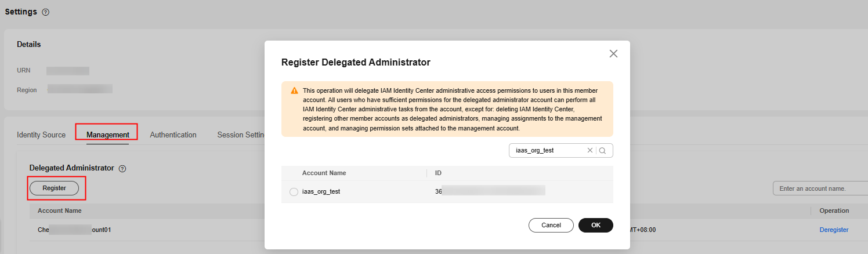Screen dimensions: 868x254
Task: Open the Management tab
Action: [108, 135]
